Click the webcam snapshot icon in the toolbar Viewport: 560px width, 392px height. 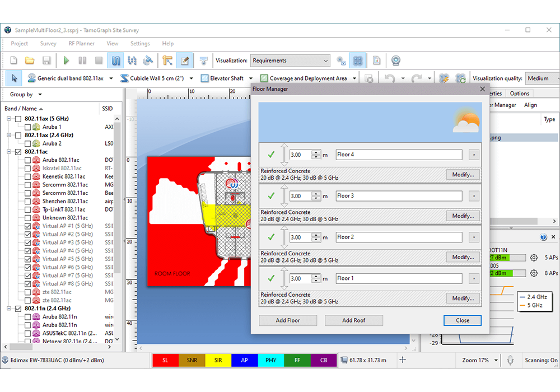(396, 60)
